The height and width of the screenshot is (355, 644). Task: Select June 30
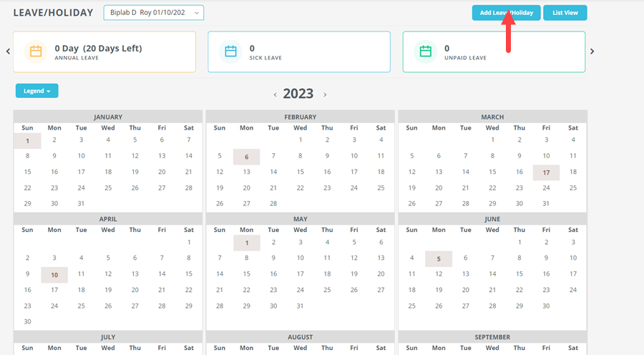pyautogui.click(x=546, y=306)
